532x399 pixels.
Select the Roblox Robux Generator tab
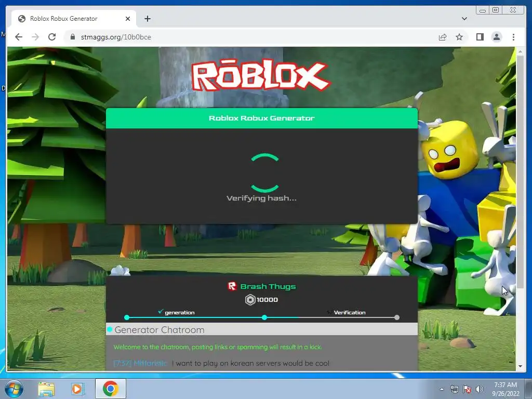(x=74, y=19)
